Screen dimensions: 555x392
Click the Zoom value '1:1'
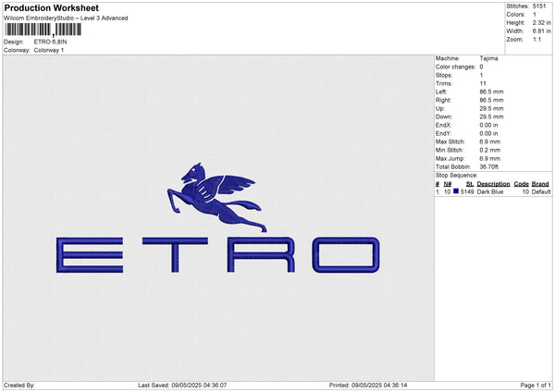536,39
